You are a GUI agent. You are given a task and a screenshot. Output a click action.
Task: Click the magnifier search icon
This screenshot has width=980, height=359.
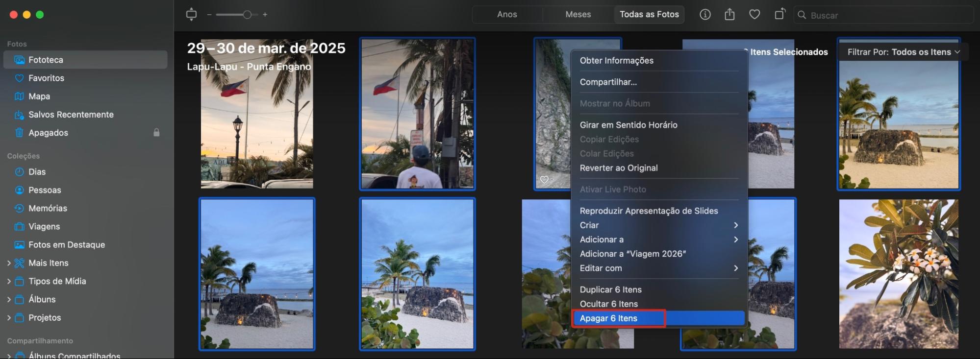[x=802, y=15]
